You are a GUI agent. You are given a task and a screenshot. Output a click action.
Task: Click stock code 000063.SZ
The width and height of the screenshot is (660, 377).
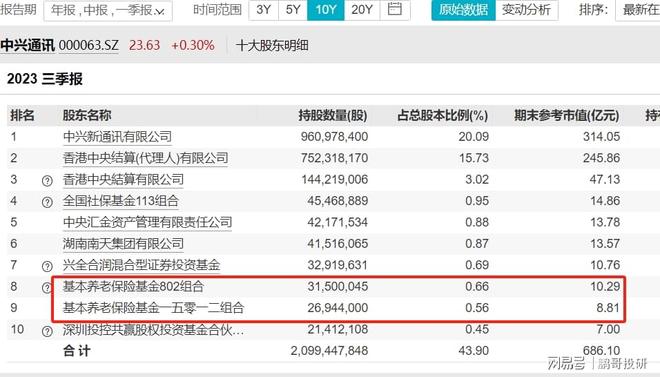[x=89, y=45]
